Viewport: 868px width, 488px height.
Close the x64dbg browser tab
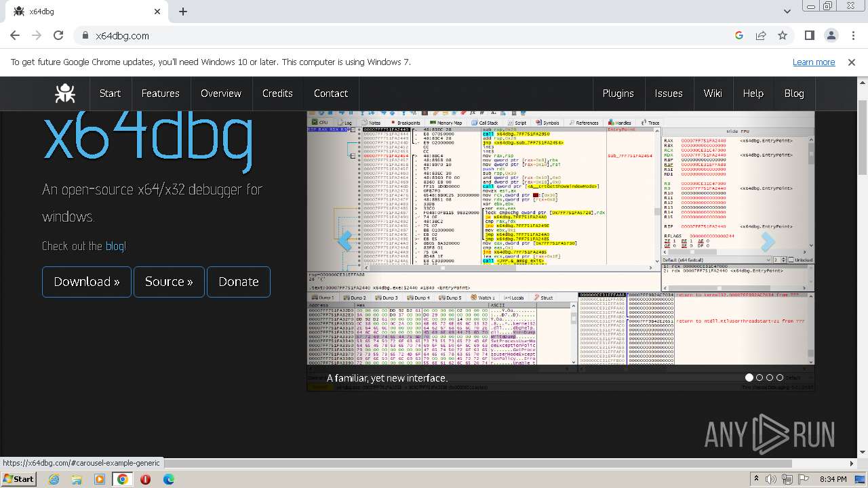157,12
